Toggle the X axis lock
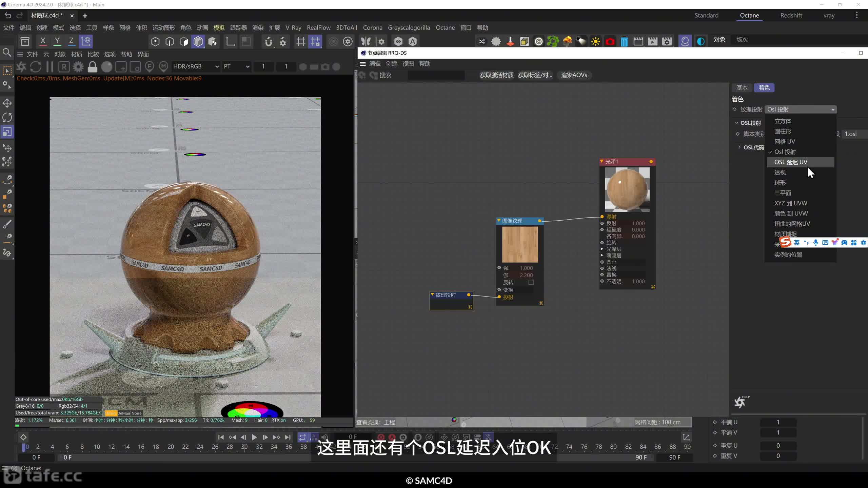 click(43, 41)
